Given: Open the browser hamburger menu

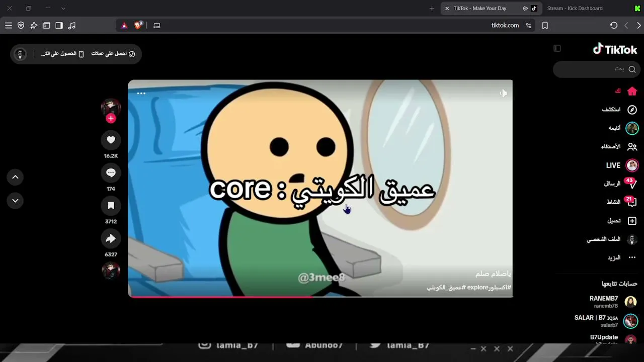Looking at the screenshot, I should tap(9, 26).
